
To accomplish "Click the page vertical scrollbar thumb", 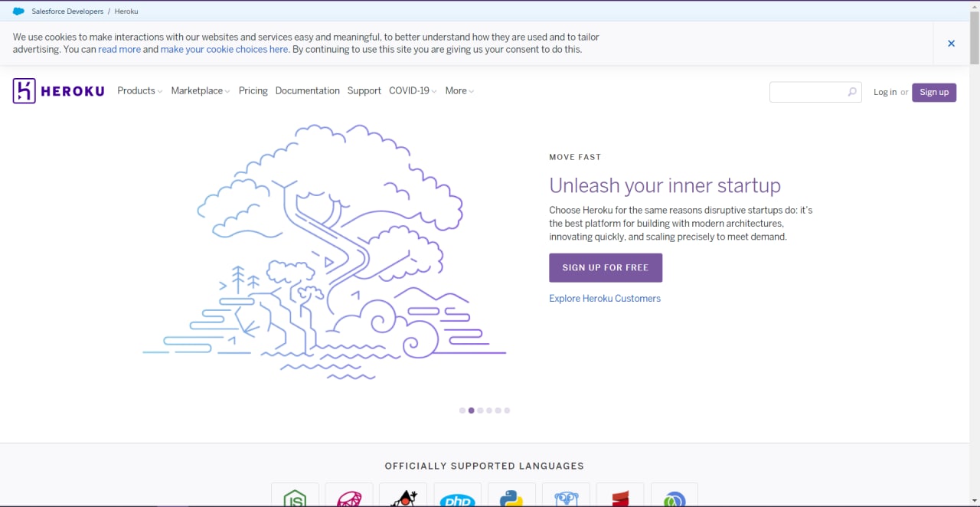I will (x=974, y=36).
